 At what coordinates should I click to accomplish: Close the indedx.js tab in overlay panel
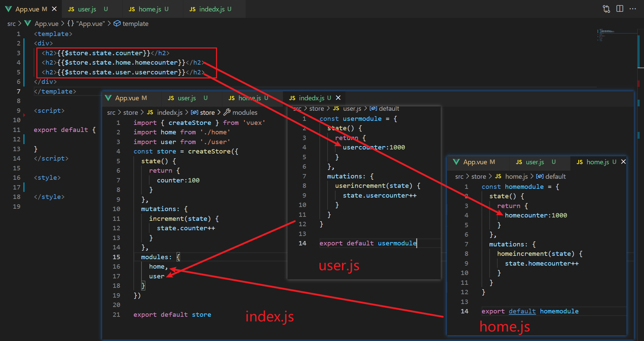(x=338, y=98)
